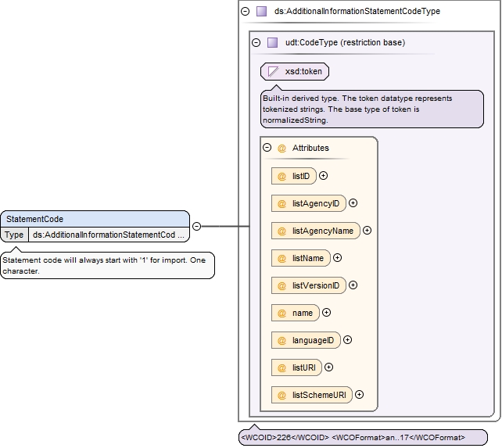Collapse the udt:CodeType restriction base node
This screenshot has height=448, width=502.
[256, 42]
